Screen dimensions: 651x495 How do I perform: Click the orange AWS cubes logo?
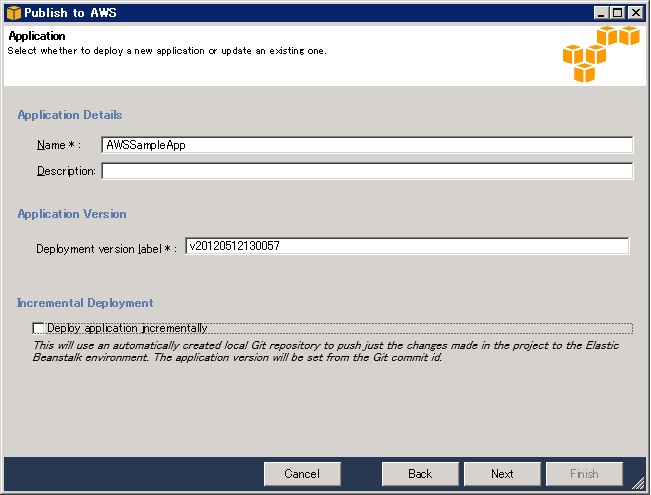click(601, 54)
